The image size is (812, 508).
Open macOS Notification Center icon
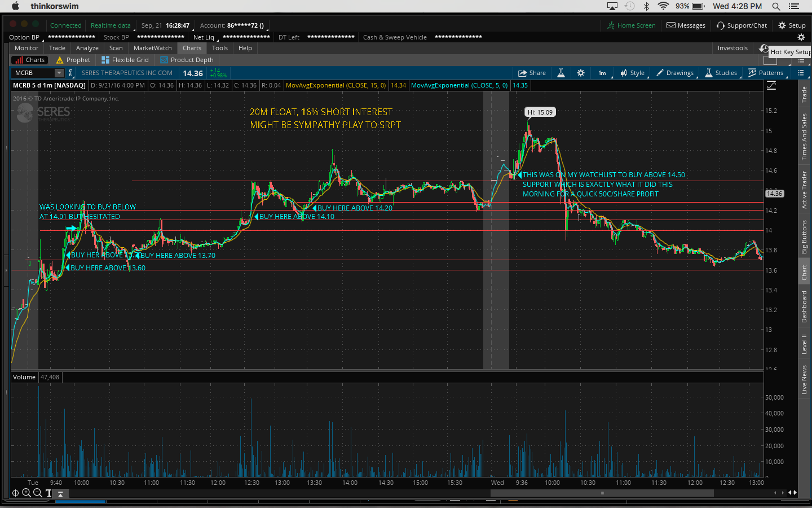[x=795, y=6]
